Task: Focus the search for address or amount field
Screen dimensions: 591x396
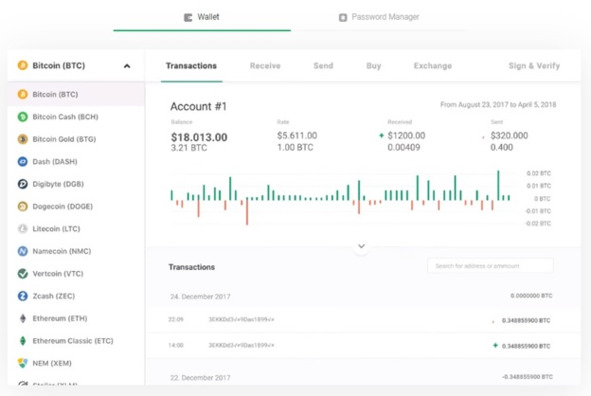Action: 490,266
